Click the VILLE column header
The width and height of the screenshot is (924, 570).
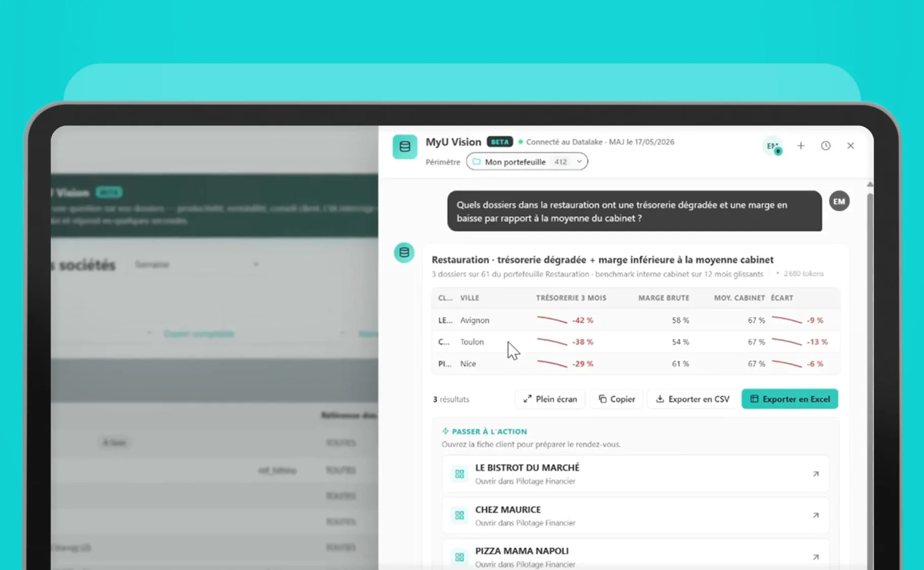click(470, 298)
